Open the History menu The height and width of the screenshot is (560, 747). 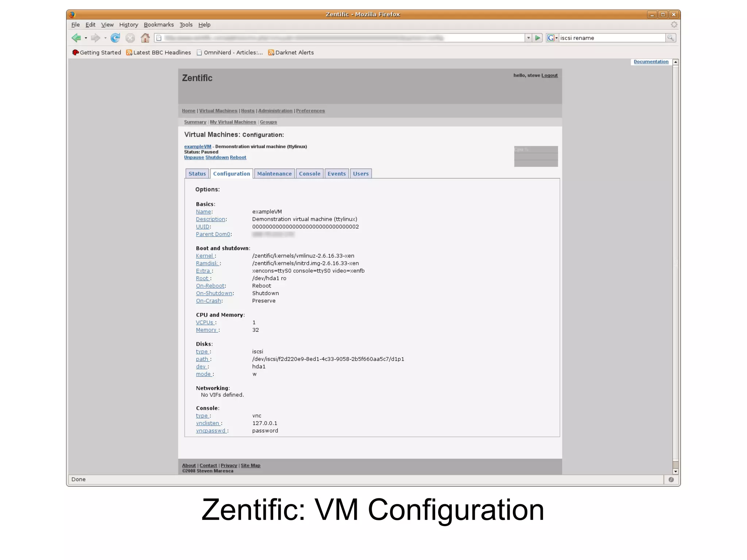coord(128,25)
